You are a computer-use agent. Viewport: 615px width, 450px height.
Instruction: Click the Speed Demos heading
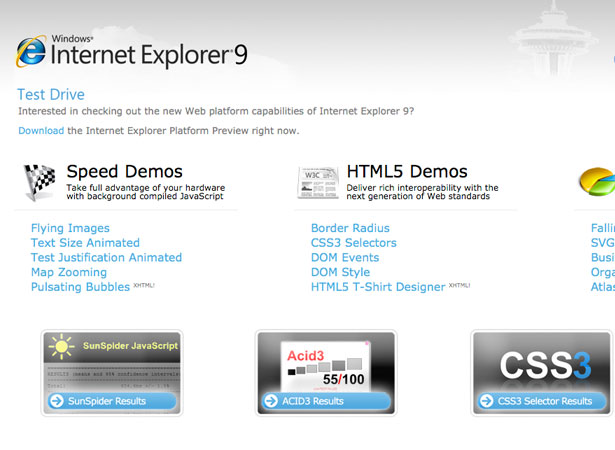(124, 171)
